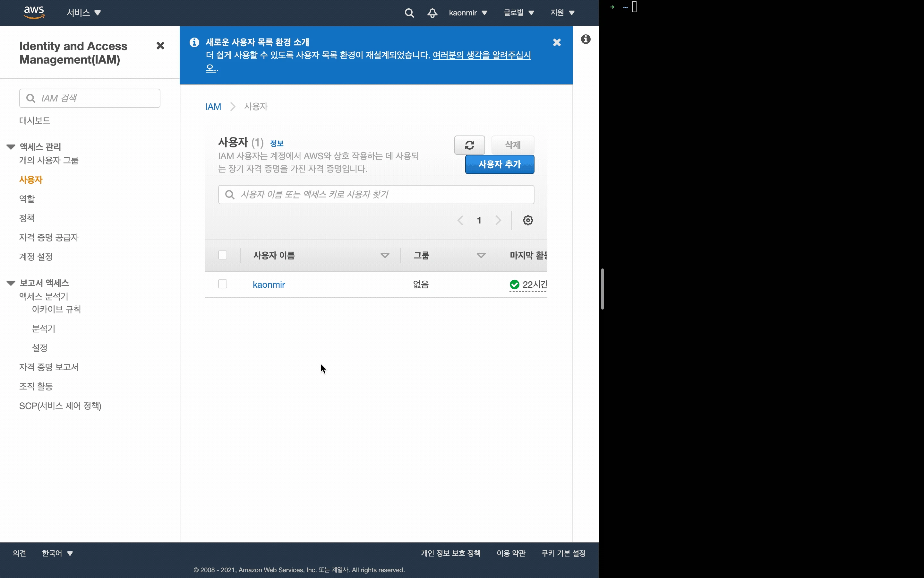
Task: Open 아카이브 규칙 in the sidebar
Action: point(56,309)
